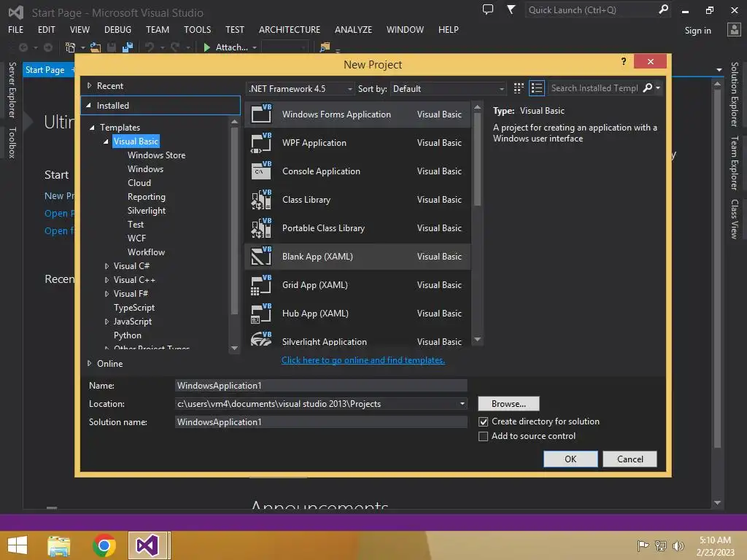Open the ARCHITECTURE menu
The image size is (747, 560).
pyautogui.click(x=290, y=29)
